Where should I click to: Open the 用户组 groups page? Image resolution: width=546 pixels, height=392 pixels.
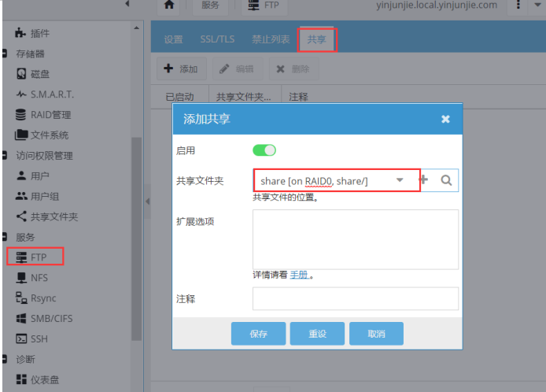[x=37, y=196]
